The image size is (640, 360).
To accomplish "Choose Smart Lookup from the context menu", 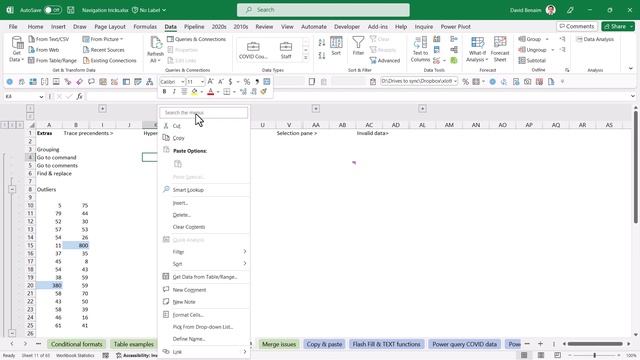I will 205,190.
